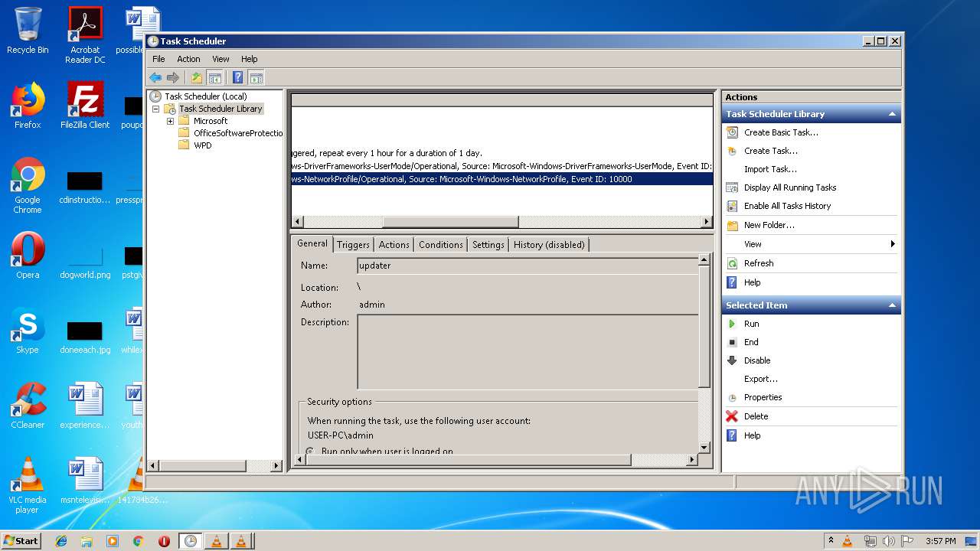Open the History (disabled) tab
Image resolution: width=980 pixels, height=551 pixels.
click(549, 245)
